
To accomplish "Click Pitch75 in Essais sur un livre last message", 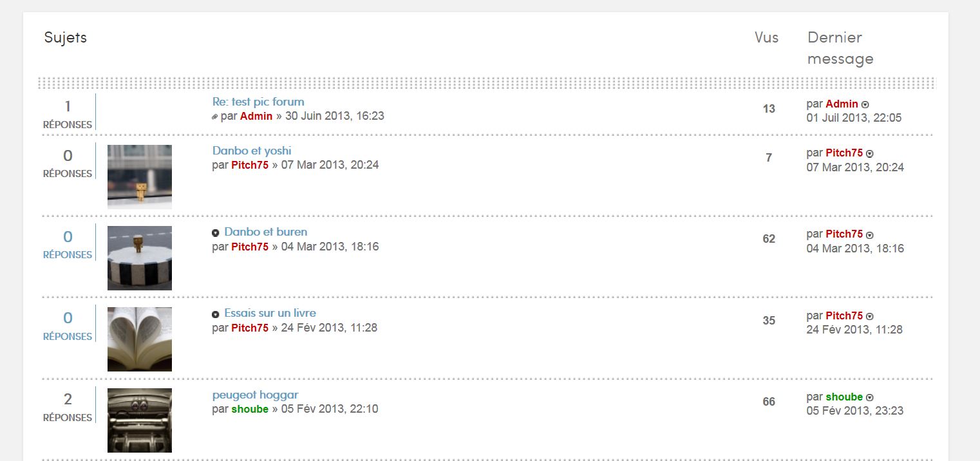I will pyautogui.click(x=844, y=315).
